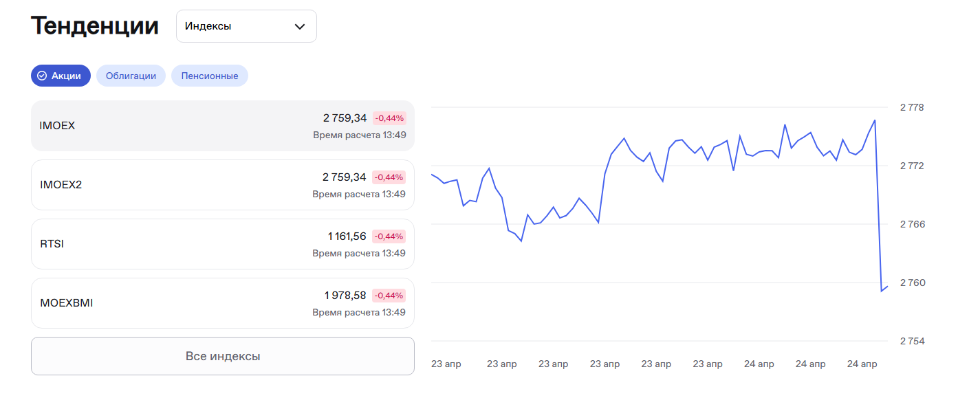Click the 2 778 axis label

click(912, 107)
